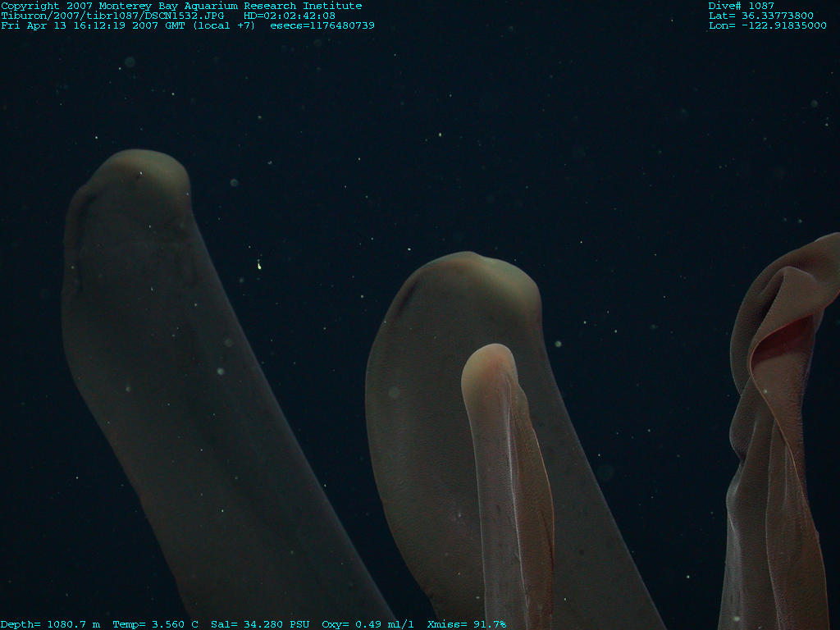This screenshot has height=630, width=840.
Task: Click the Temp= 3.560 C reading
Action: coord(155,624)
